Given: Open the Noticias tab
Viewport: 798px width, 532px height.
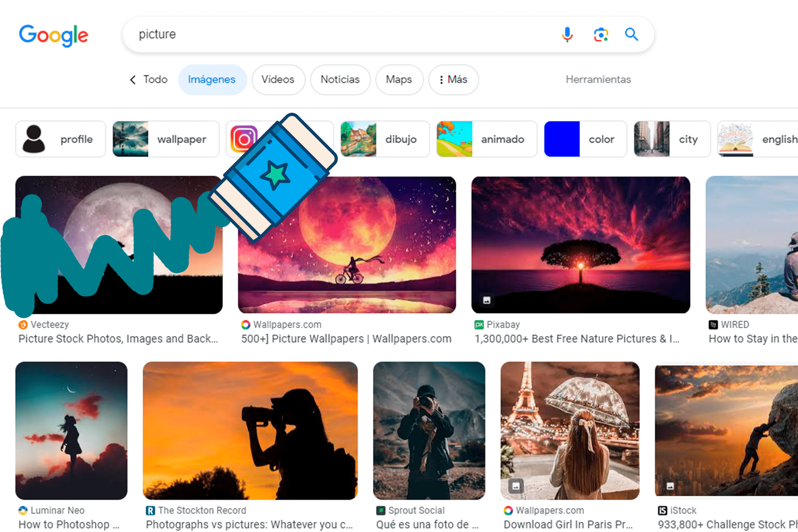Looking at the screenshot, I should (x=340, y=80).
